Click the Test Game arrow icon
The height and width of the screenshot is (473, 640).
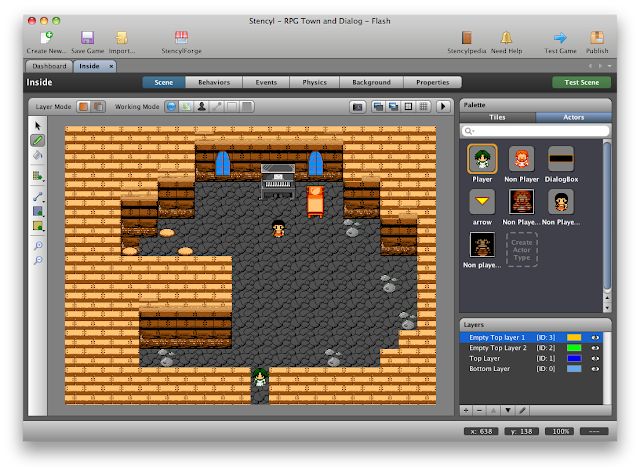click(560, 38)
